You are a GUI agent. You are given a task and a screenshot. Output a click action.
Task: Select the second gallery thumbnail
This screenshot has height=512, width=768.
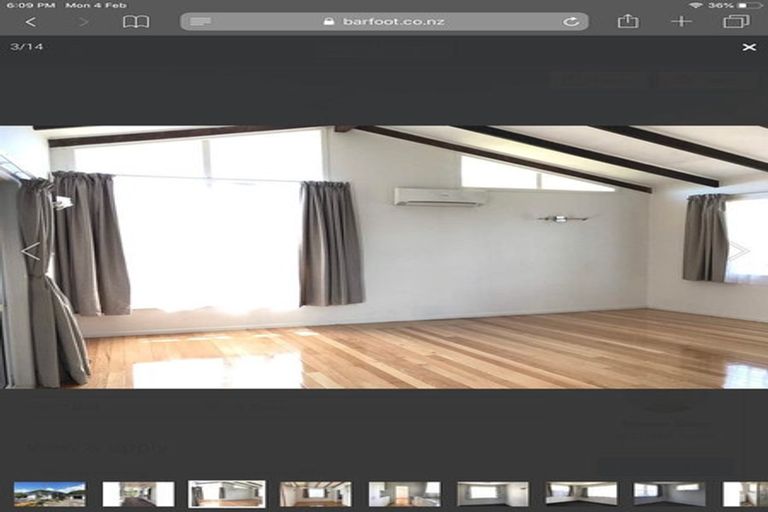[x=138, y=494]
